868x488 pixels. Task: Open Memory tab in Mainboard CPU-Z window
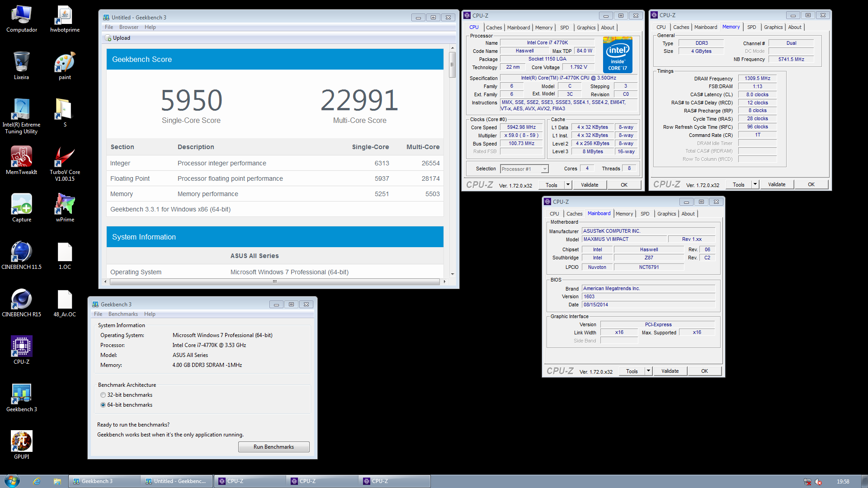point(624,214)
